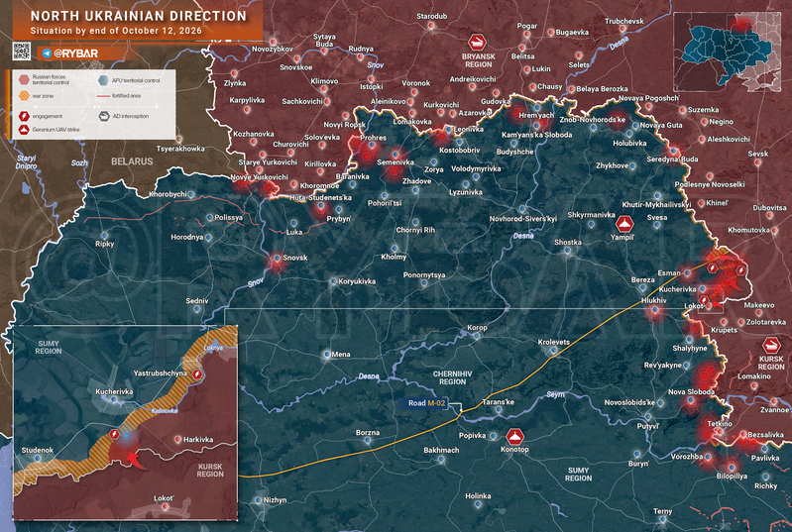Click the 'Tsyerakhowka' label

pos(180,149)
